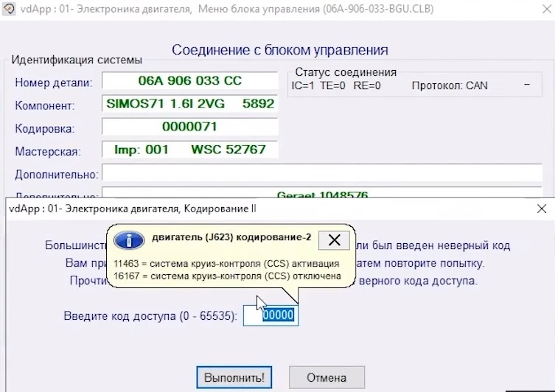The height and width of the screenshot is (392, 555).
Task: Click the dash indicator in connection status
Action: (527, 85)
